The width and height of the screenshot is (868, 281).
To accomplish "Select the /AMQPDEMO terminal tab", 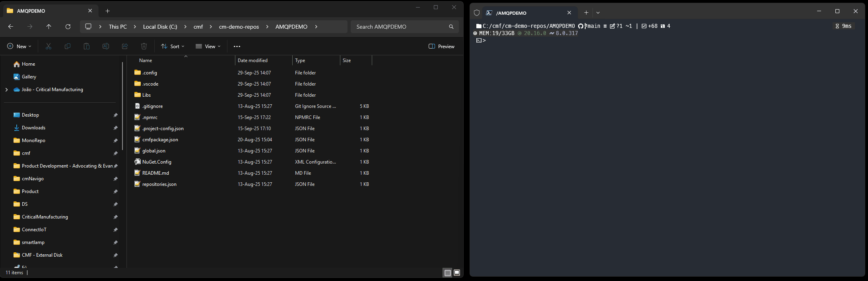I will (x=525, y=13).
